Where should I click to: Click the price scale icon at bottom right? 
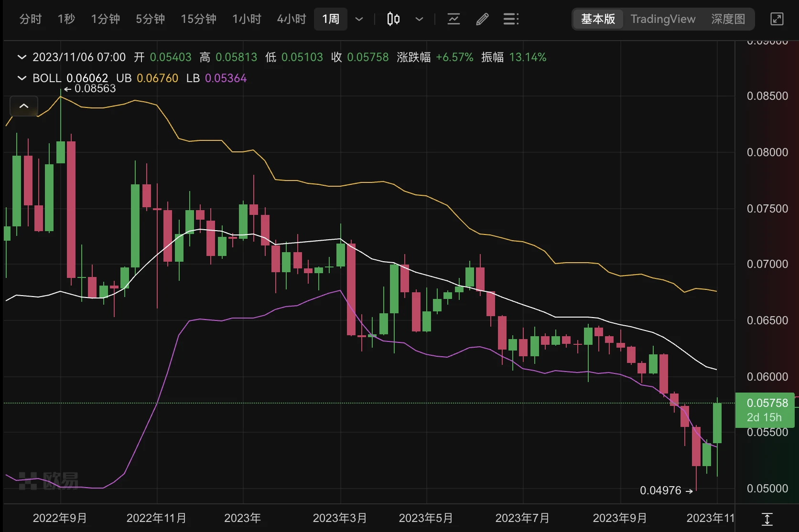(x=768, y=517)
